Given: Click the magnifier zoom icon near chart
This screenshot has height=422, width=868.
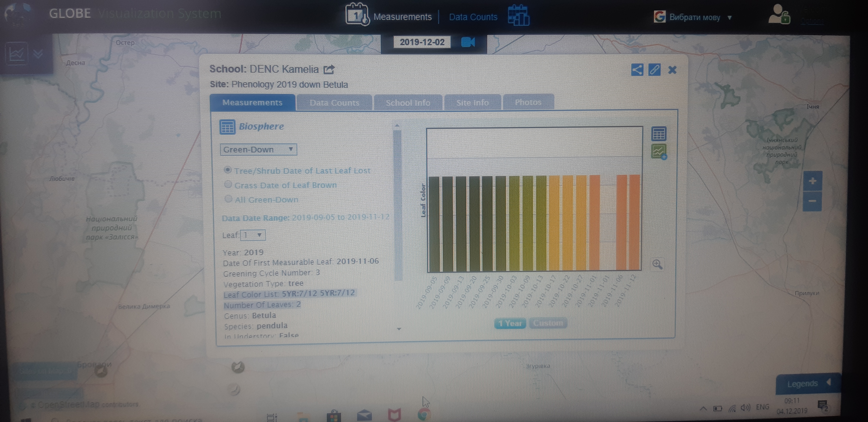Looking at the screenshot, I should [657, 264].
